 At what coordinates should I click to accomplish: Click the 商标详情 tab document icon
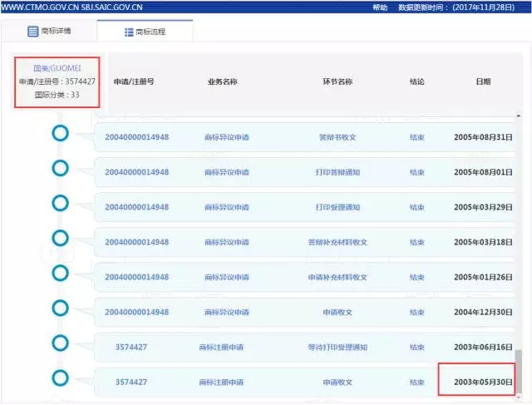[x=33, y=32]
